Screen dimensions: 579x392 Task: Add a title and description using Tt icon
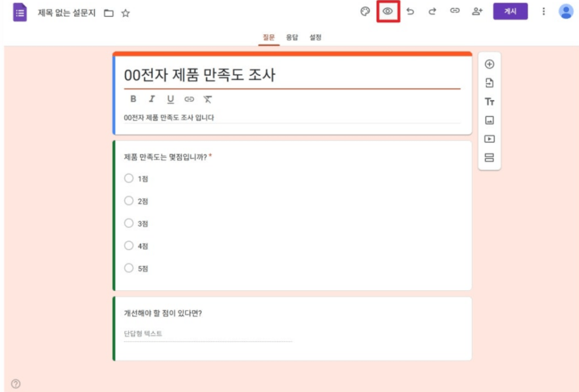tap(489, 102)
